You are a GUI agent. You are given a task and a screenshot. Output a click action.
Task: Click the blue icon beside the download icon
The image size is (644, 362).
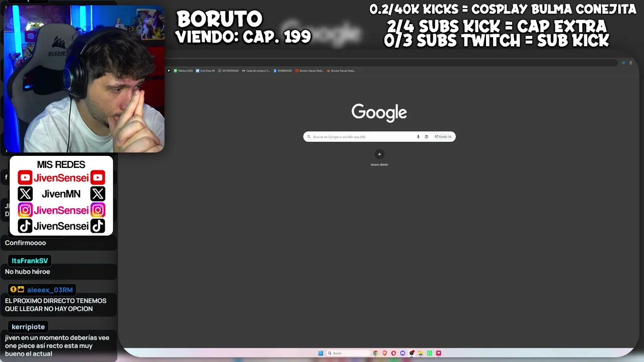(623, 63)
